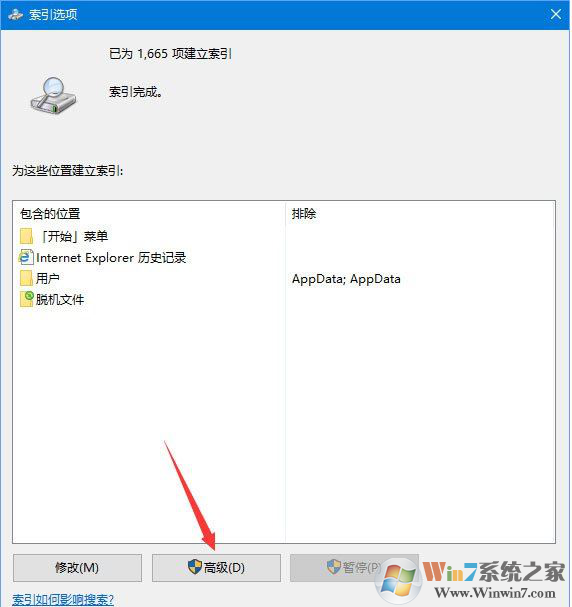Select the 「开始」菜单 list entry text
Viewport: 572px width, 607px height.
point(74,236)
